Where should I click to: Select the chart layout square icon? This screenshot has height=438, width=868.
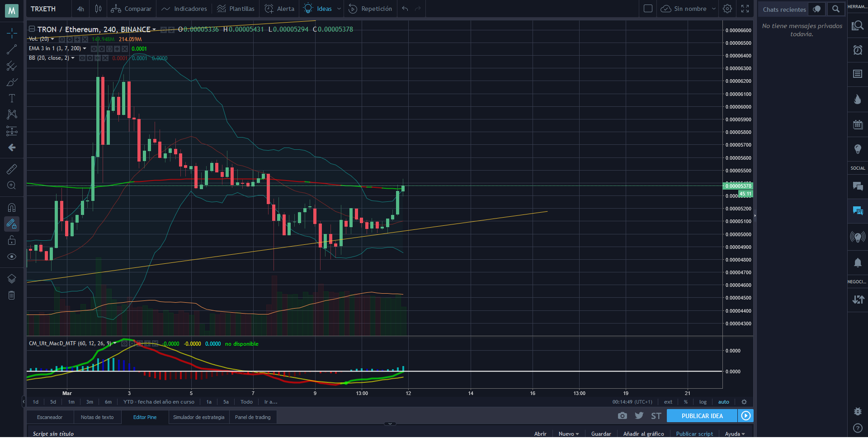pyautogui.click(x=648, y=9)
